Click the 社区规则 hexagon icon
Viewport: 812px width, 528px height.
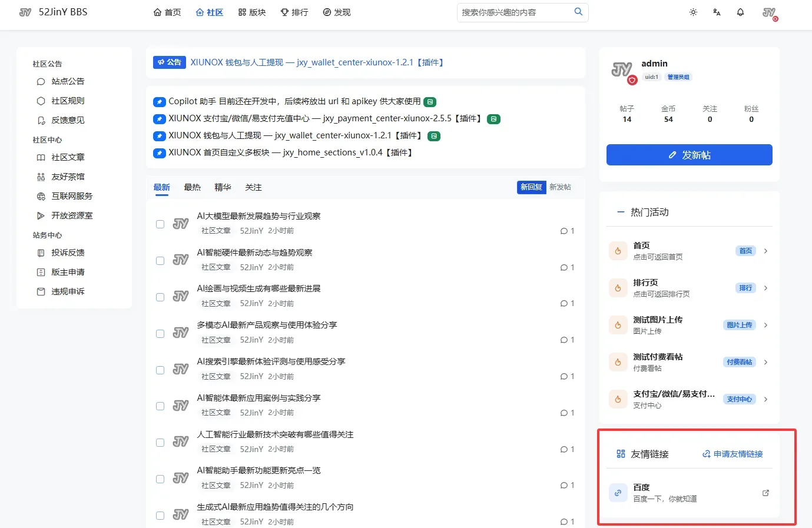(x=41, y=101)
